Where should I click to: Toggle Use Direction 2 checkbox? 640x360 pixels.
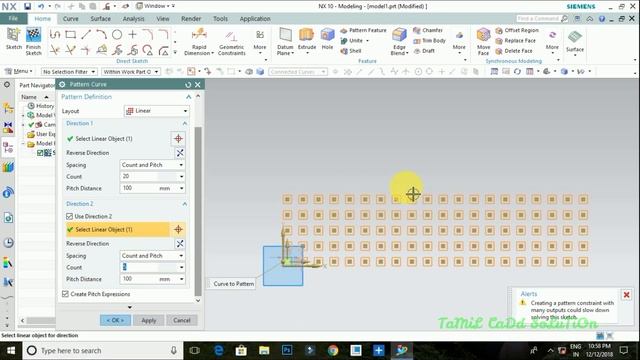pyautogui.click(x=69, y=216)
